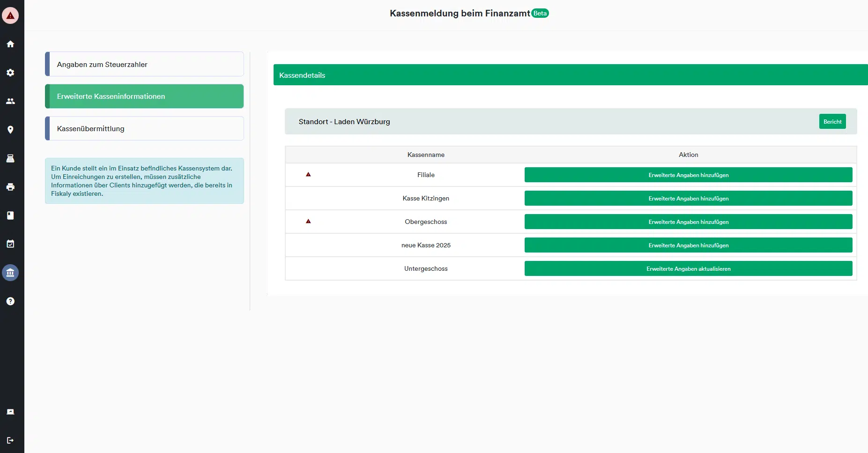Open the location pin sidebar icon

point(10,130)
